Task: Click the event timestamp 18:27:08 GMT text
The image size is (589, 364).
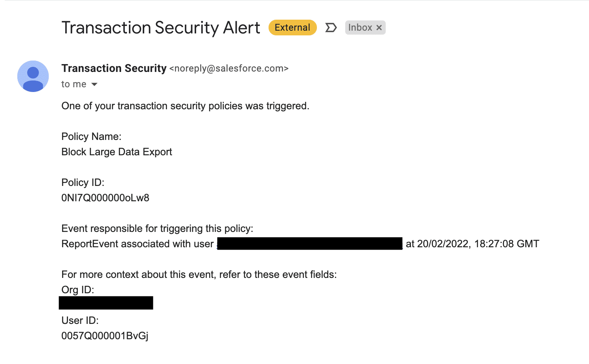Action: click(x=507, y=244)
